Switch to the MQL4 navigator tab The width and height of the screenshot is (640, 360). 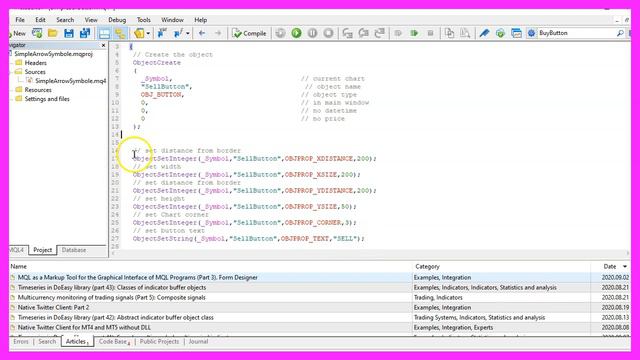[17, 250]
